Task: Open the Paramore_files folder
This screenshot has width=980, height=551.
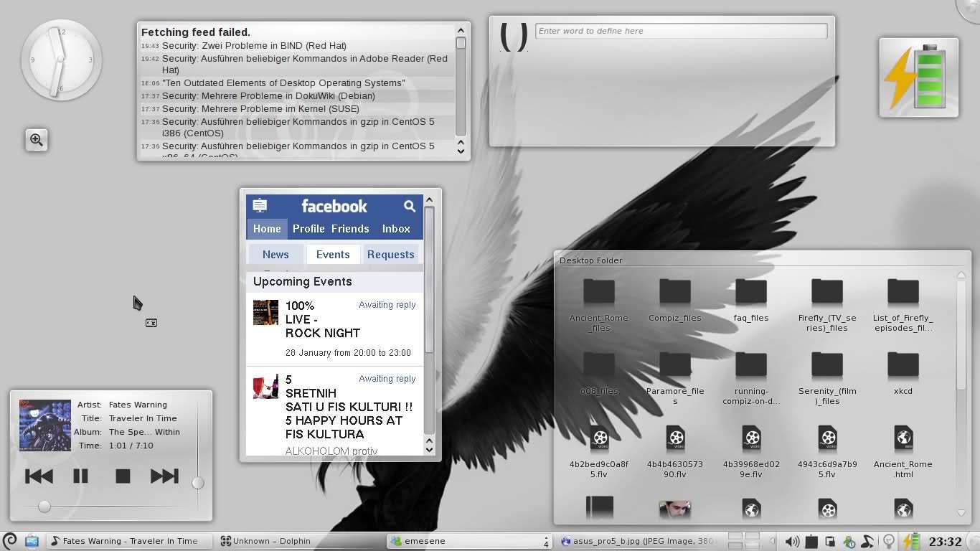Action: click(x=675, y=378)
